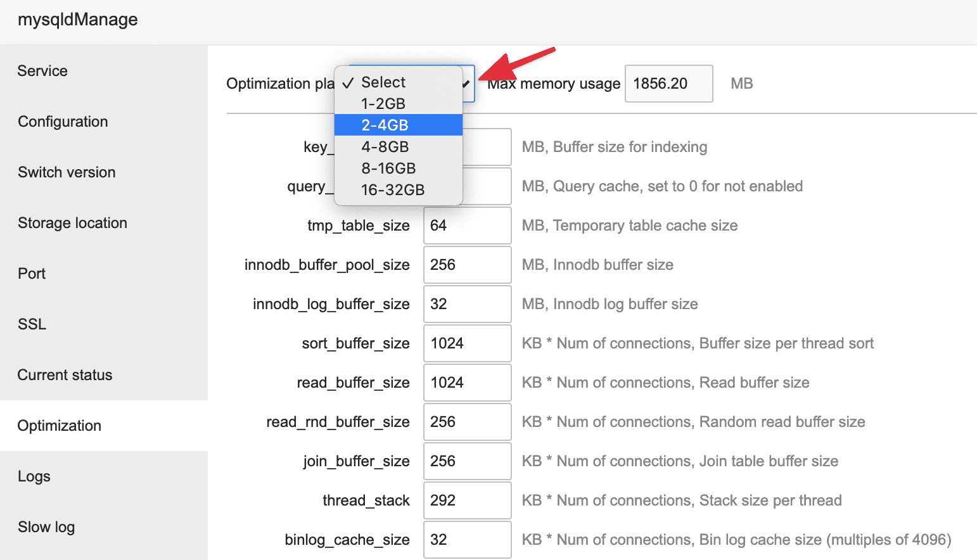This screenshot has height=560, width=977.
Task: Click the thread_stack value field
Action: [x=467, y=500]
